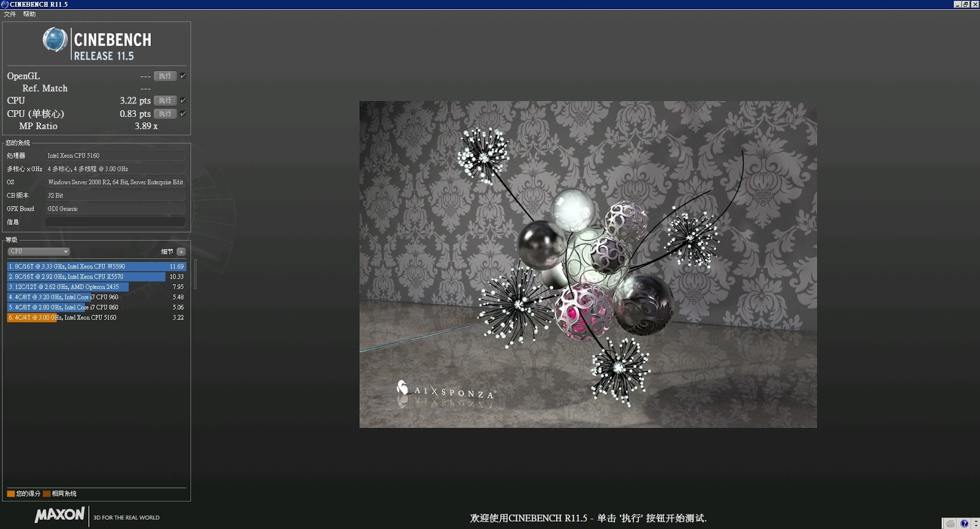Minimize the Cinebench window
Viewport: 980px width, 529px height.
click(x=957, y=4)
